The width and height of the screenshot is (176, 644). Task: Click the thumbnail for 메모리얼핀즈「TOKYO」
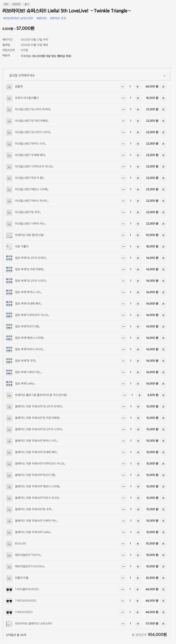click(9, 555)
